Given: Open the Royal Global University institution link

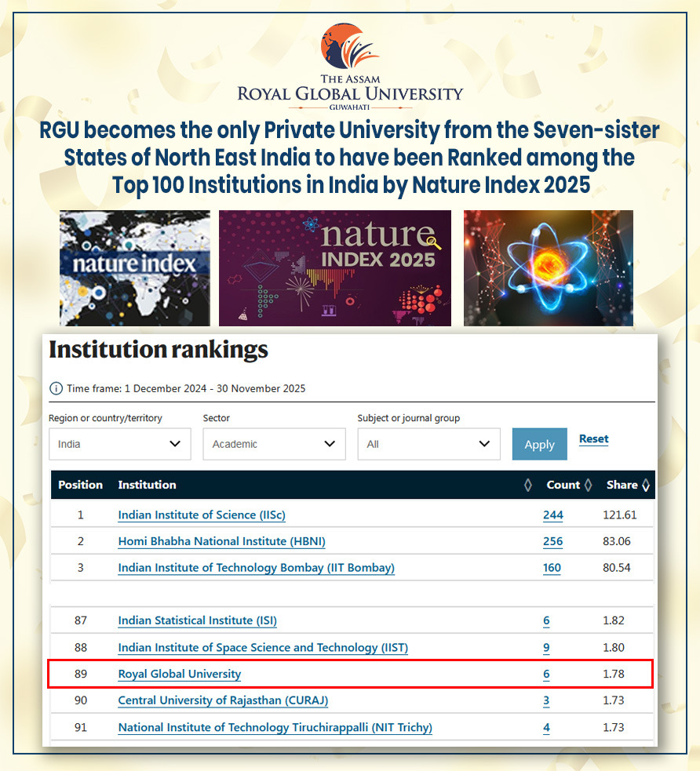Looking at the screenshot, I should (x=180, y=674).
